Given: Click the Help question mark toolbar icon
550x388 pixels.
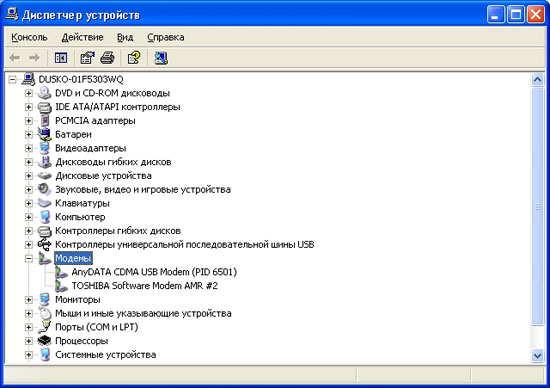Looking at the screenshot, I should pos(134,58).
